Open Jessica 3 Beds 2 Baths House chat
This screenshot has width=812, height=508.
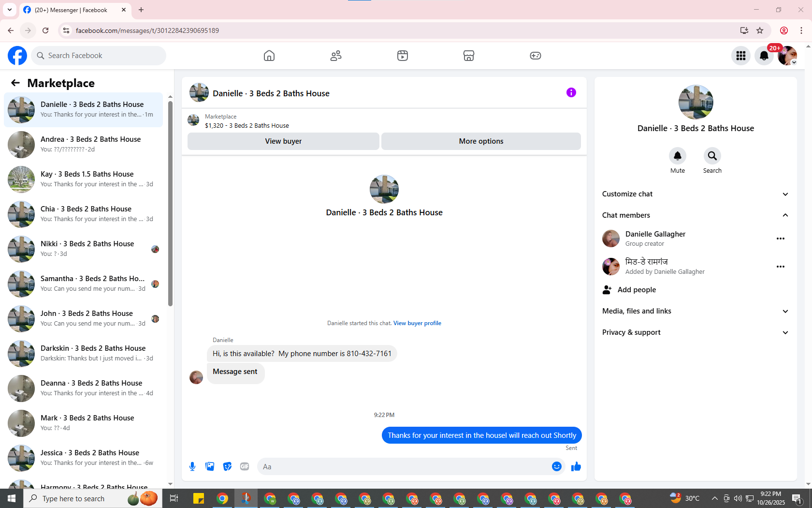click(83, 458)
